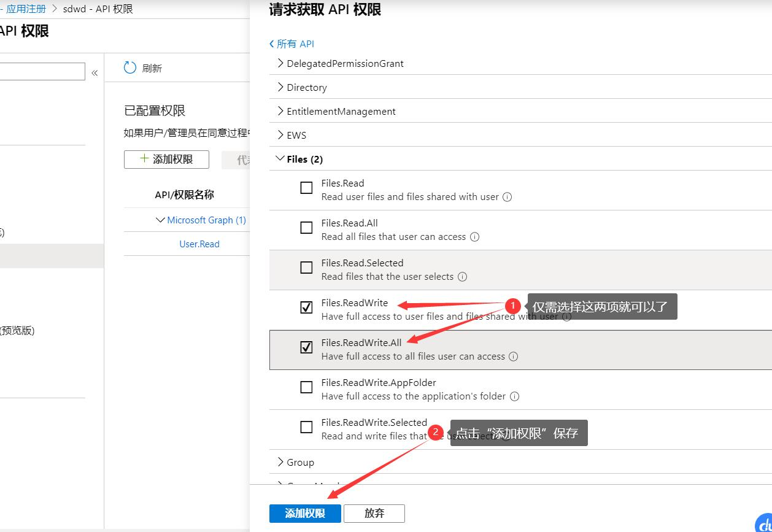Check the Files.Read.Selected checkbox
Viewport: 772px width, 532px height.
[306, 268]
